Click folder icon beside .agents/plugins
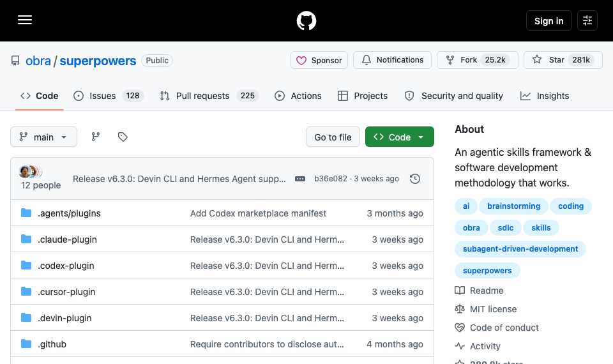The height and width of the screenshot is (364, 613). tap(26, 213)
